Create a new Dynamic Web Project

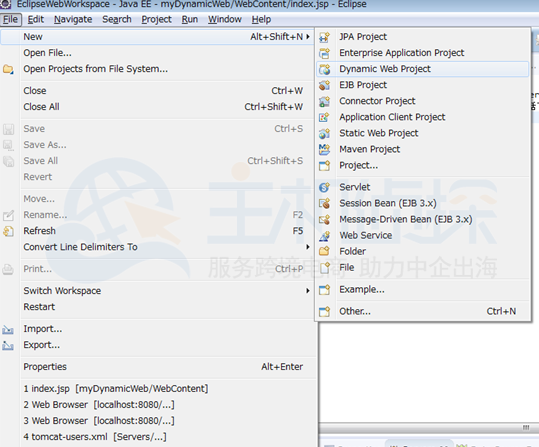pyautogui.click(x=422, y=69)
